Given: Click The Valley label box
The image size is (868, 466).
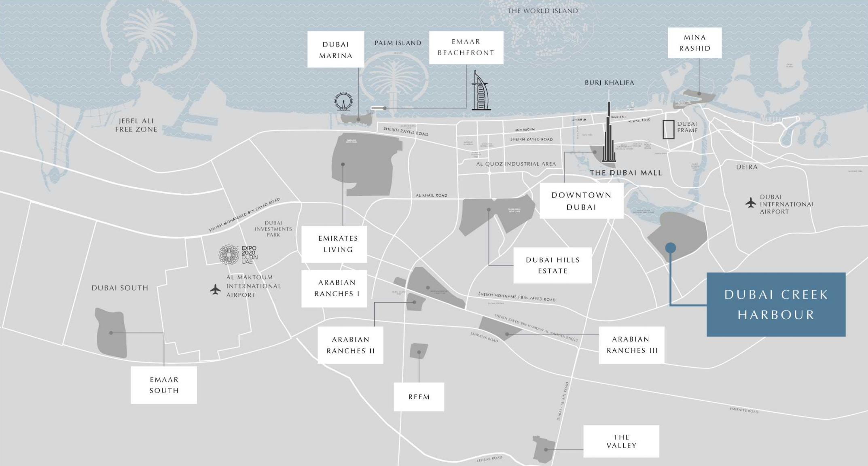Looking at the screenshot, I should point(621,441).
